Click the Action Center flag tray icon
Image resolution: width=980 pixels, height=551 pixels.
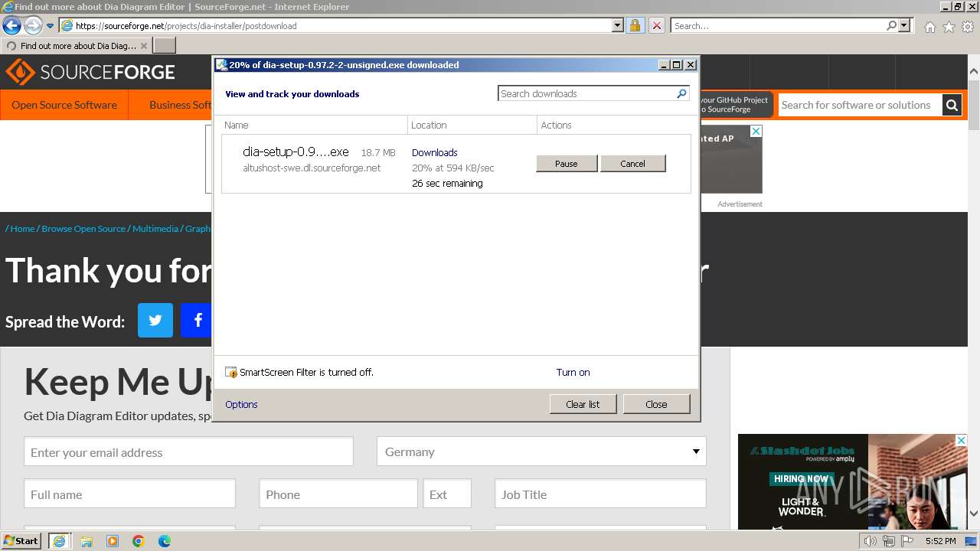pyautogui.click(x=908, y=541)
